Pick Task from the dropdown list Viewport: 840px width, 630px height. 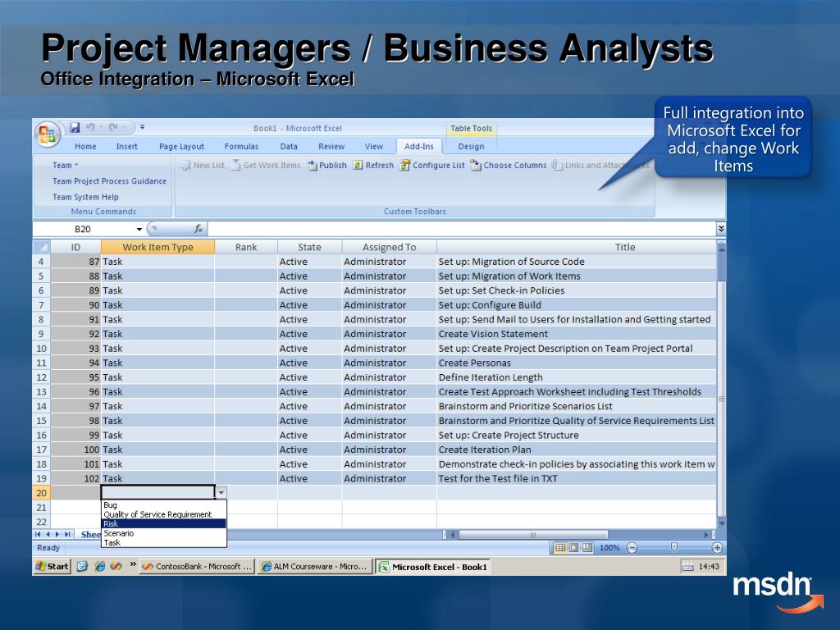point(163,543)
